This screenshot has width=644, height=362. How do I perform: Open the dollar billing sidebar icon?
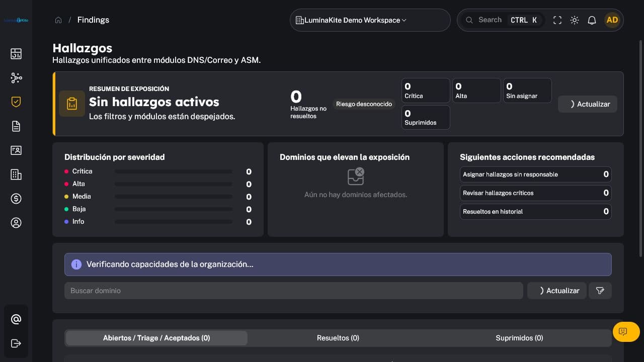coord(16,199)
